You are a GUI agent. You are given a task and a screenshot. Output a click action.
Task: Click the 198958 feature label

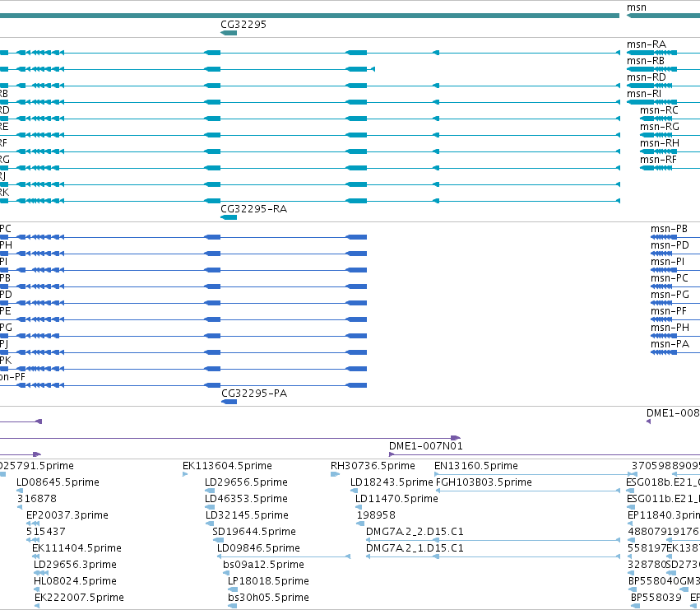376,515
